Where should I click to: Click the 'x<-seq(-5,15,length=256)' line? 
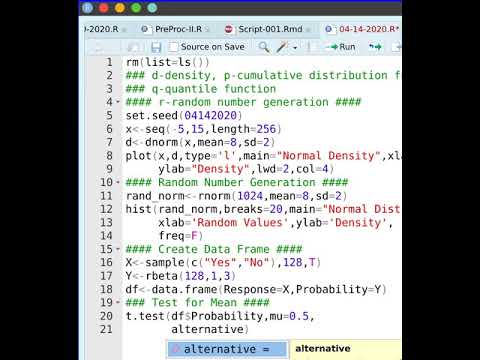[x=204, y=129]
